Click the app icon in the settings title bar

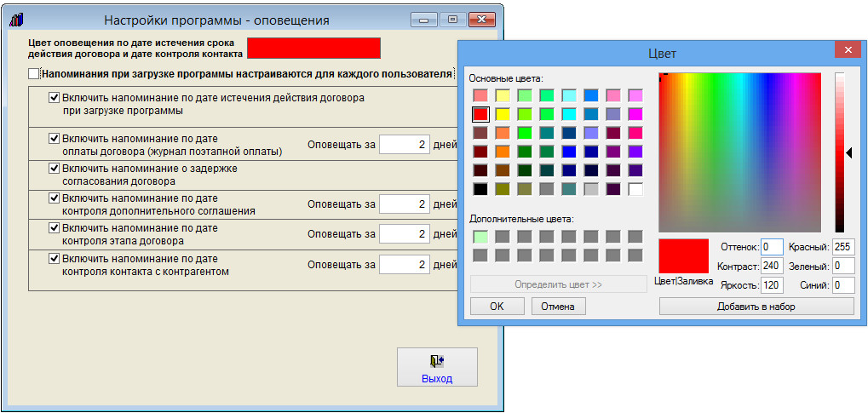click(17, 20)
